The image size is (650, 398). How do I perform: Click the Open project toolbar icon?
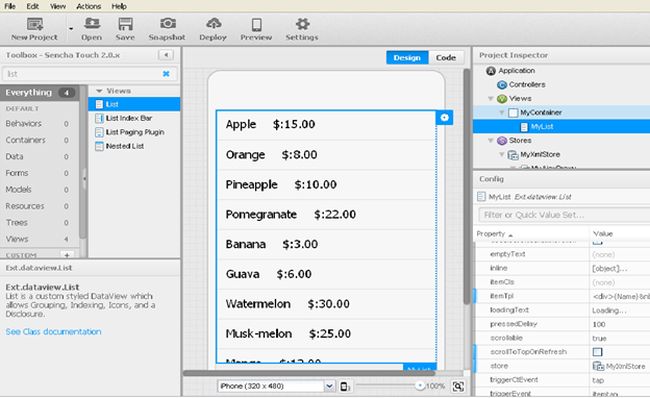pyautogui.click(x=92, y=24)
